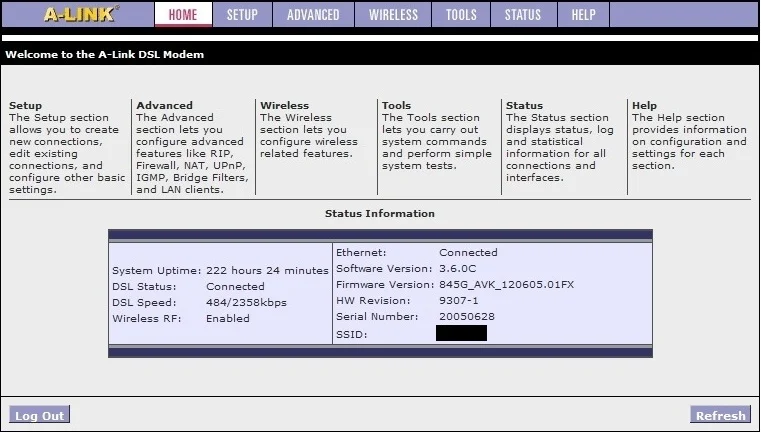Click the Setup section heading

[26, 105]
